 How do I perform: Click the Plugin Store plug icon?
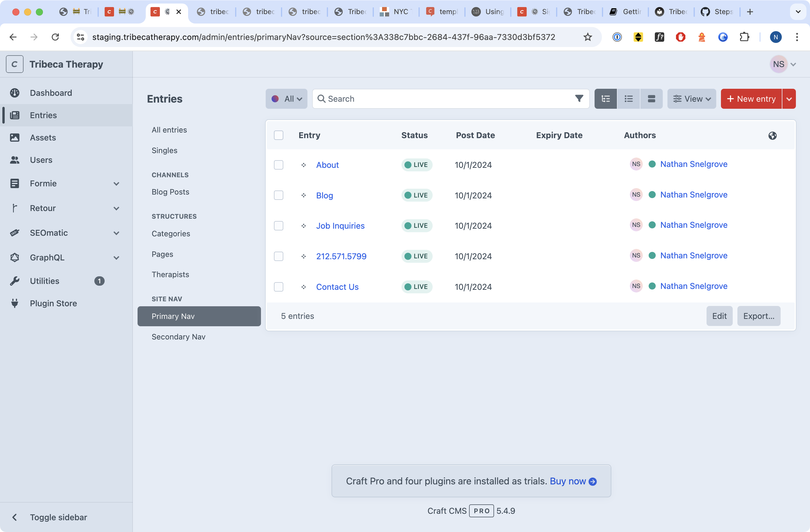click(x=15, y=303)
